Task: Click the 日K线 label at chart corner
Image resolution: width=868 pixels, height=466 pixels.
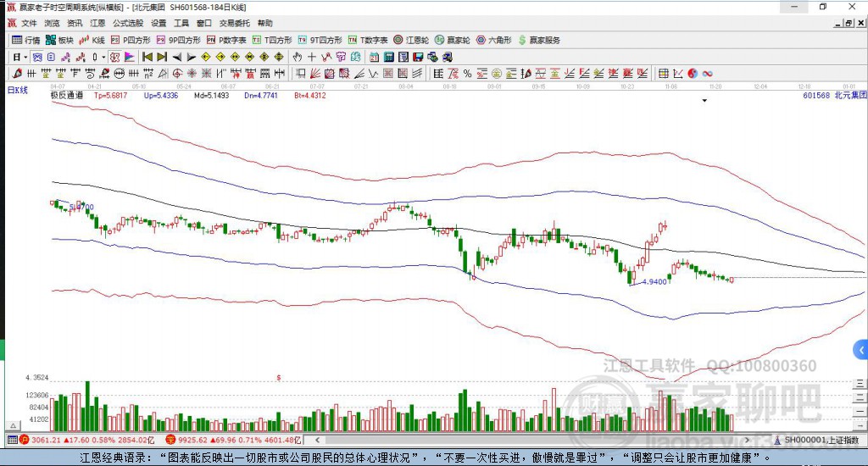Action: click(18, 89)
